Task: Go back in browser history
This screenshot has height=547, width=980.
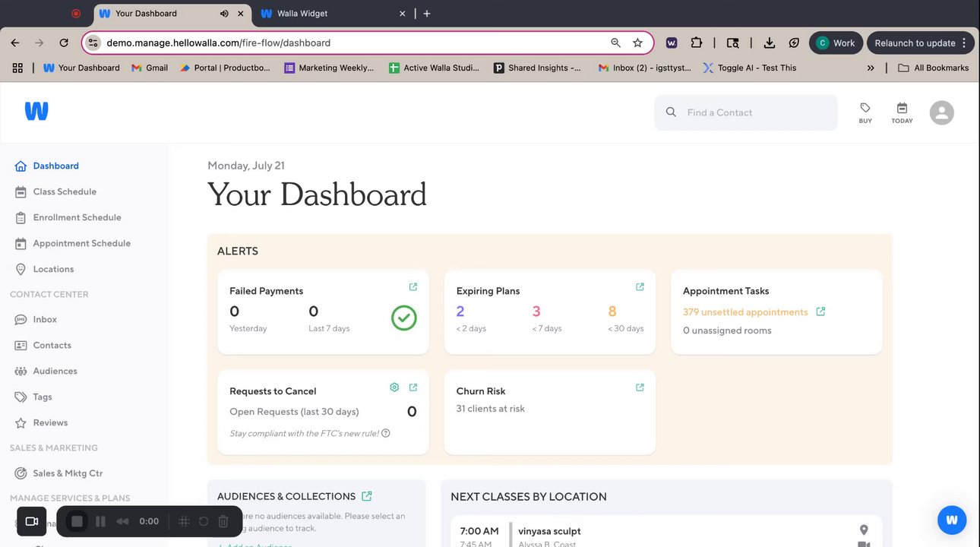Action: 15,43
